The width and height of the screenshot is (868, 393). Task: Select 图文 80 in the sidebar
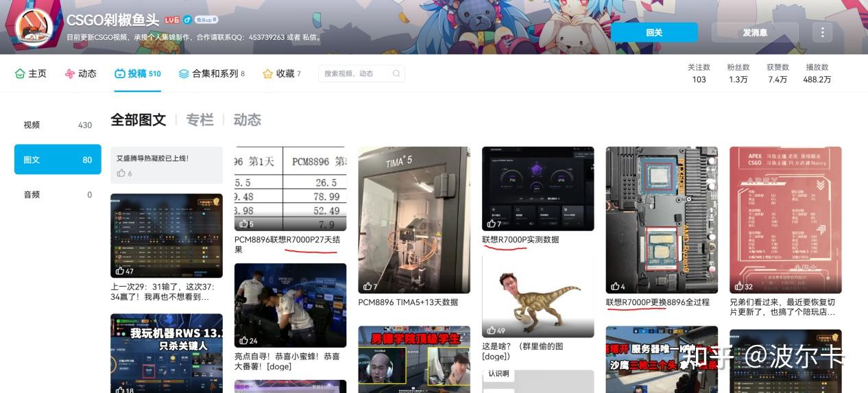pos(58,160)
